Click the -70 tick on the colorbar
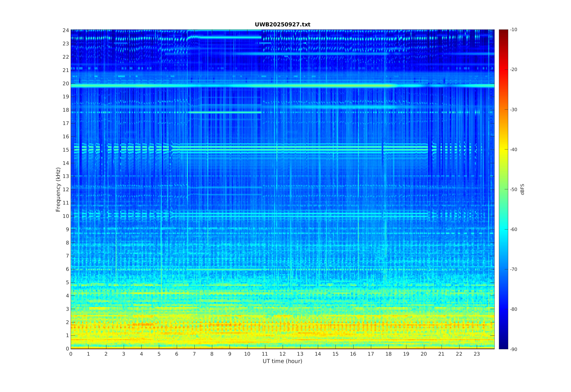 (513, 269)
